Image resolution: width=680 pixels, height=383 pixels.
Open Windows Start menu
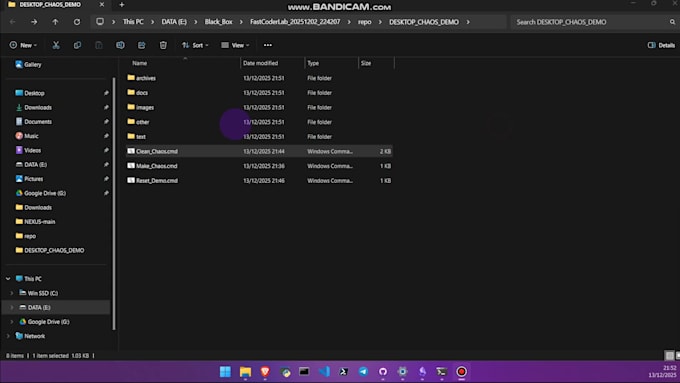pyautogui.click(x=225, y=372)
